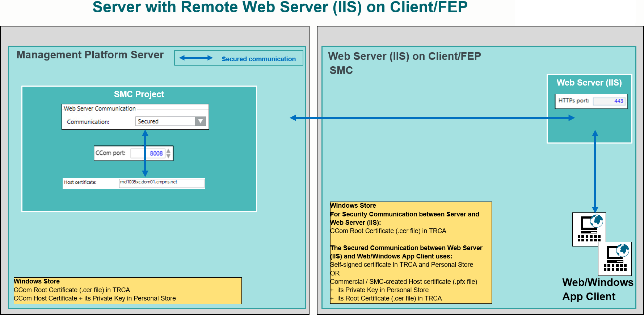Click the Web/Windows App Client label
This screenshot has width=644, height=315.
pos(597,289)
